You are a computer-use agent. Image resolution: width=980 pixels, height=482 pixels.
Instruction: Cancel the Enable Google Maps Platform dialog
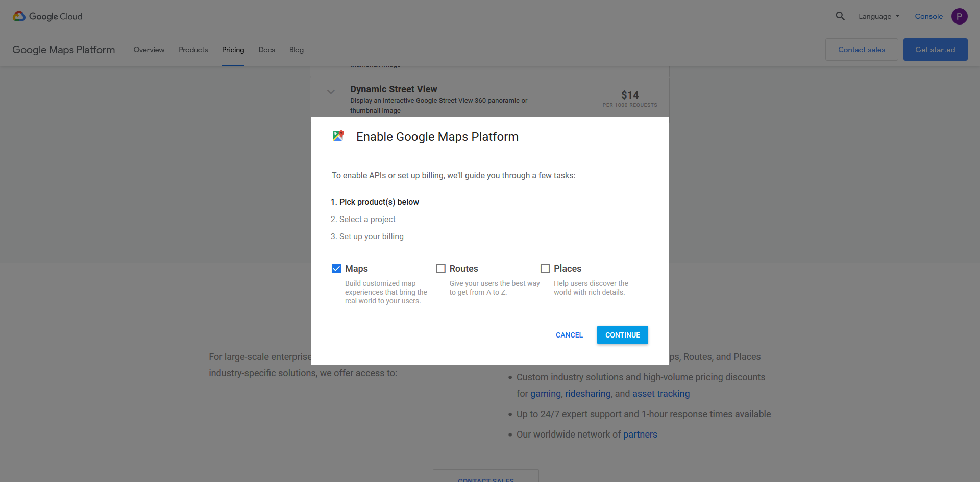tap(569, 335)
